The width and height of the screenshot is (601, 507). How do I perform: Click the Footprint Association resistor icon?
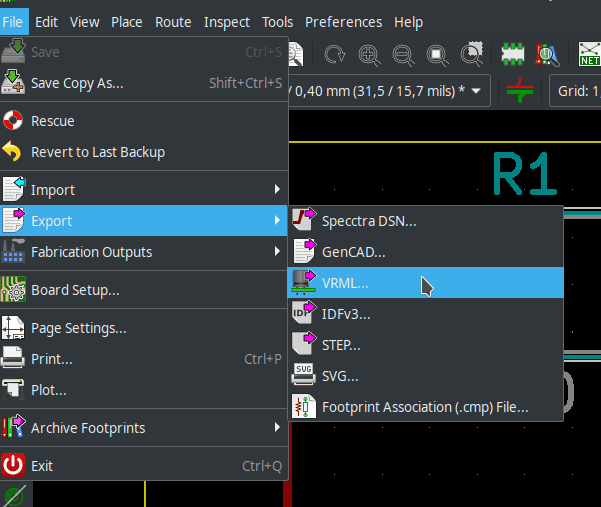(x=304, y=406)
